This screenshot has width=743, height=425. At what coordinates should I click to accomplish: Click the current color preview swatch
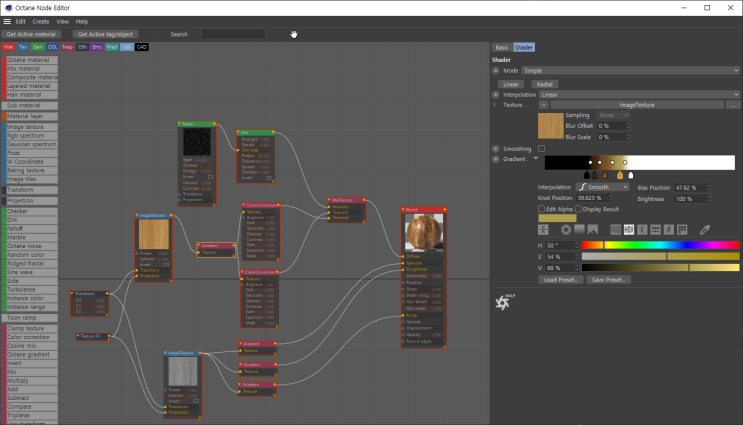(x=557, y=218)
